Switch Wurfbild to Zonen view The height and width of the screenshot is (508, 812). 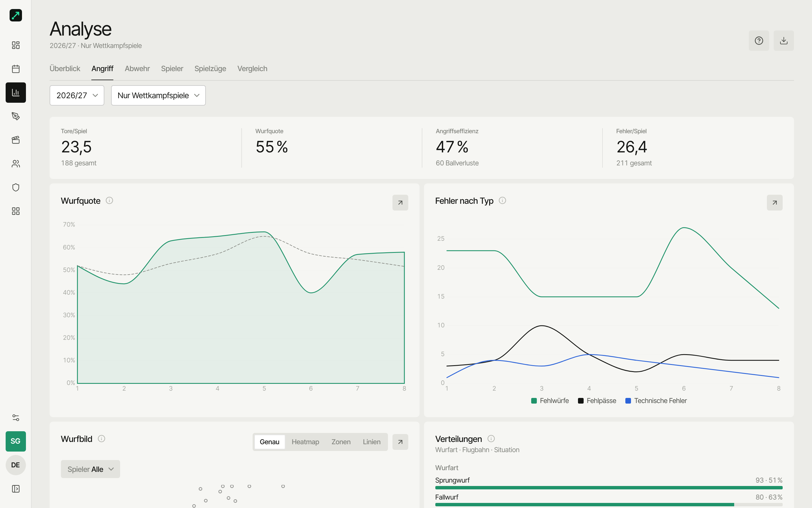coord(341,442)
